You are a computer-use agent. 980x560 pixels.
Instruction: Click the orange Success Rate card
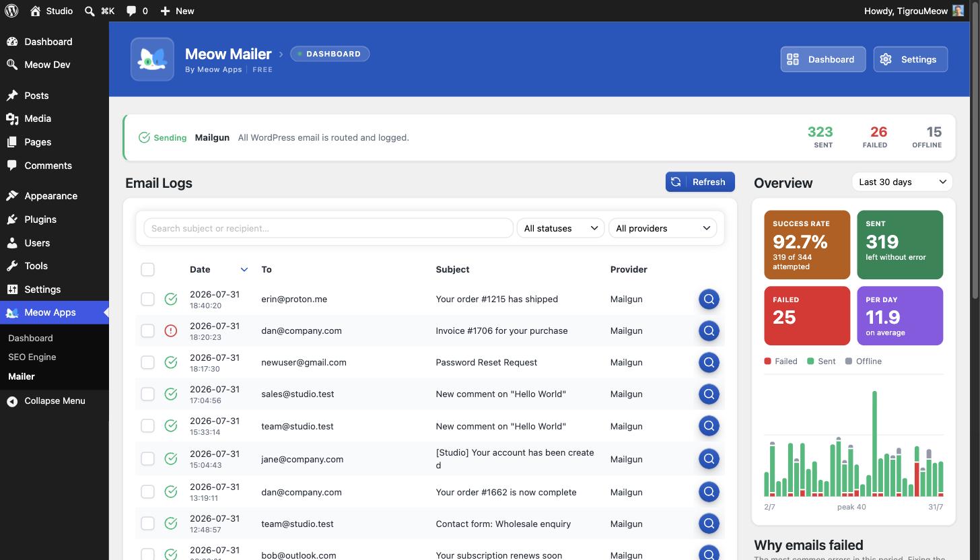(807, 244)
